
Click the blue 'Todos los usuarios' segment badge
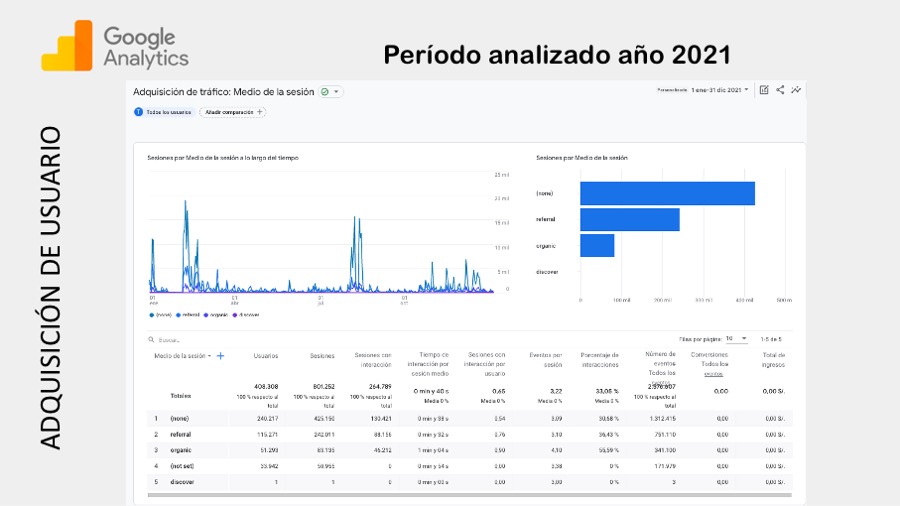click(164, 112)
